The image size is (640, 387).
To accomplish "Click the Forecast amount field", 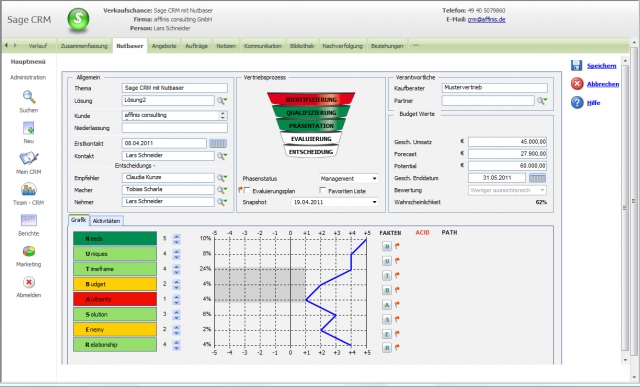I will coord(507,154).
